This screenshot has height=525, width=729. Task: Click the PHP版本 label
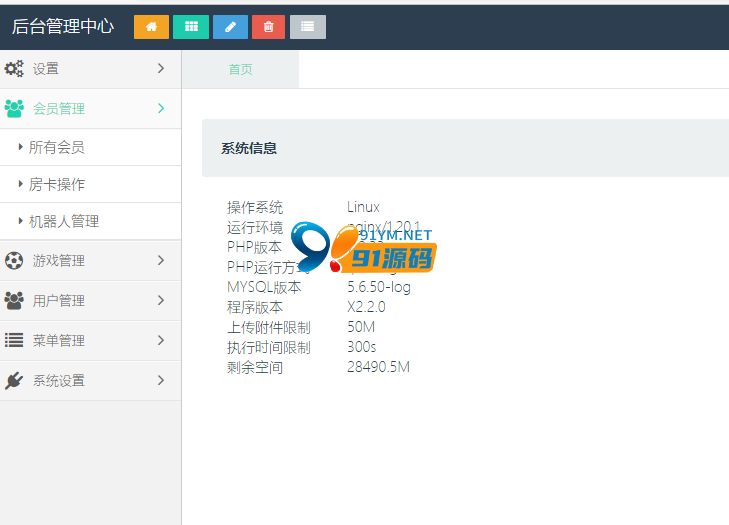pos(254,247)
